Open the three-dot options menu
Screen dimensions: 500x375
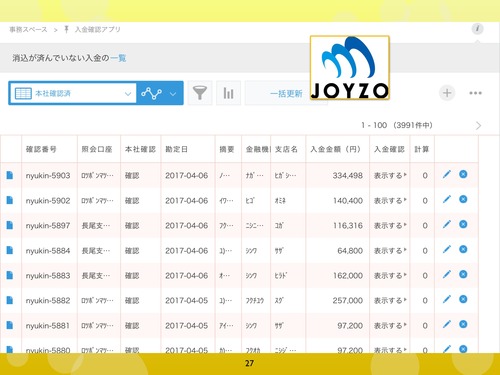(475, 93)
